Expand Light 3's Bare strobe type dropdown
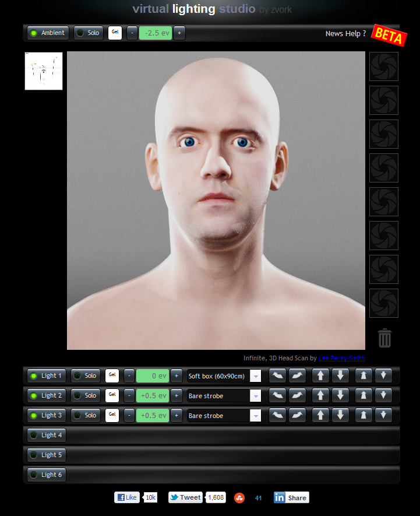The image size is (420, 516). point(255,416)
